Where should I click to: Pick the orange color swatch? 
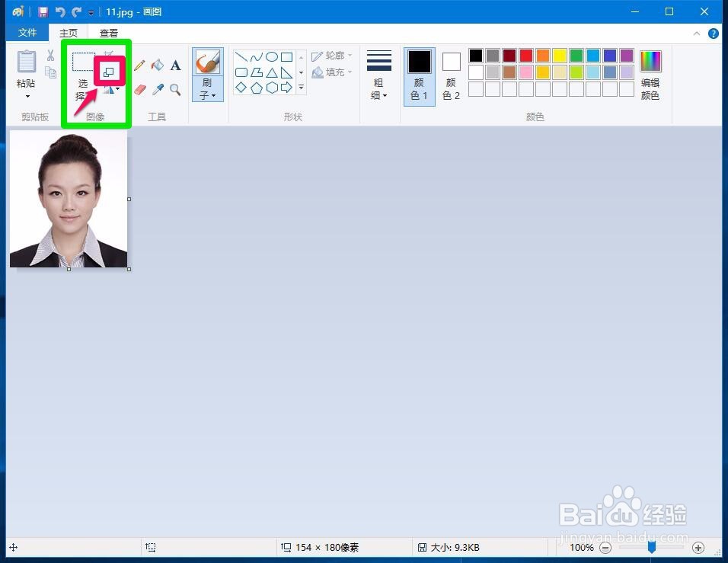(543, 56)
